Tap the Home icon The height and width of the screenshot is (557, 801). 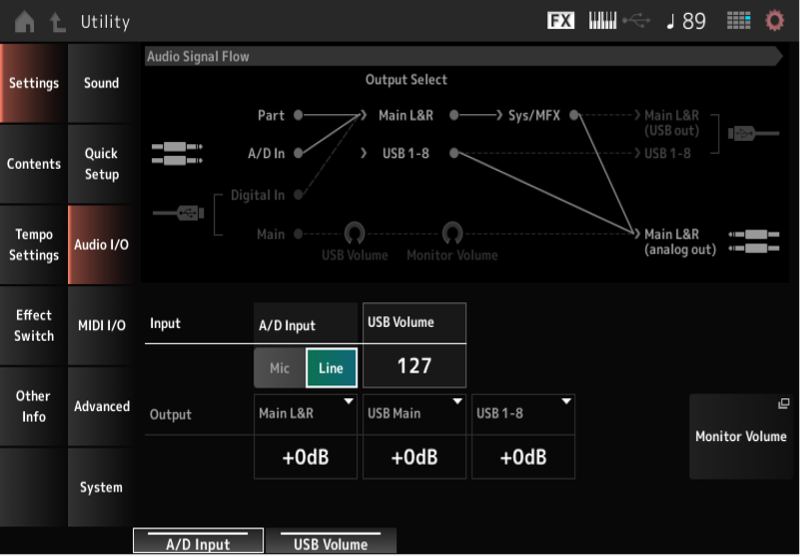[x=24, y=21]
